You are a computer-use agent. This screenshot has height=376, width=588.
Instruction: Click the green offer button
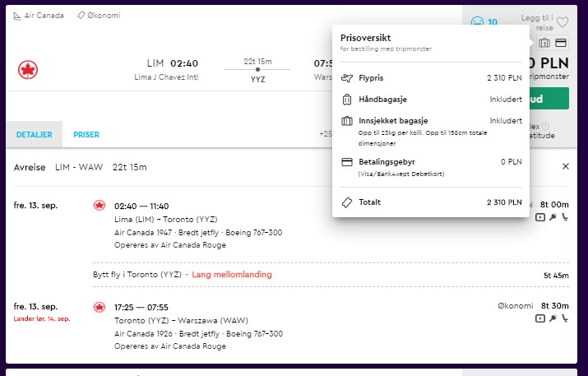click(549, 99)
